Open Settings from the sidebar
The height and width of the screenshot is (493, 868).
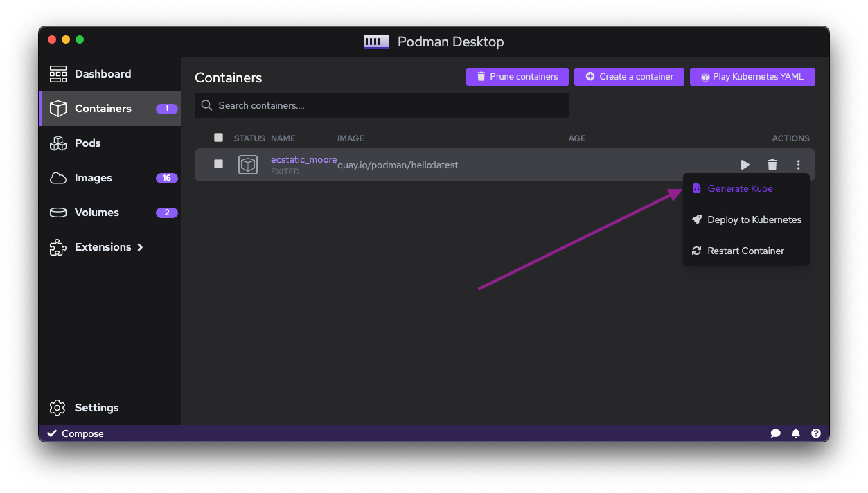96,408
